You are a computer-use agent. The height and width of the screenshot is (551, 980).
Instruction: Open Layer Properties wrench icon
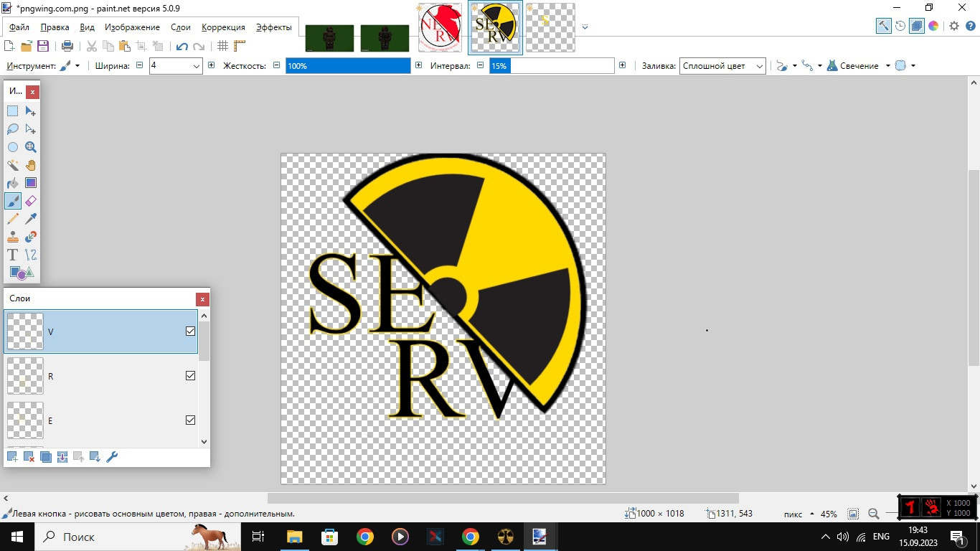[112, 457]
